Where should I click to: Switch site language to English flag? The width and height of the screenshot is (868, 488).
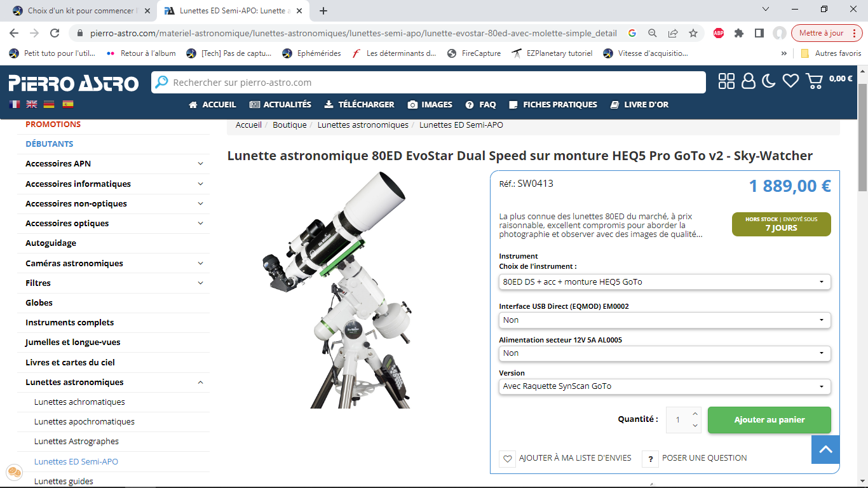tap(32, 104)
